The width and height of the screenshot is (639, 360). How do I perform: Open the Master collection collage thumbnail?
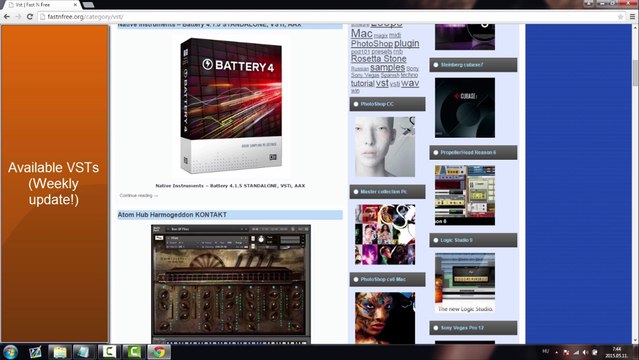(385, 234)
